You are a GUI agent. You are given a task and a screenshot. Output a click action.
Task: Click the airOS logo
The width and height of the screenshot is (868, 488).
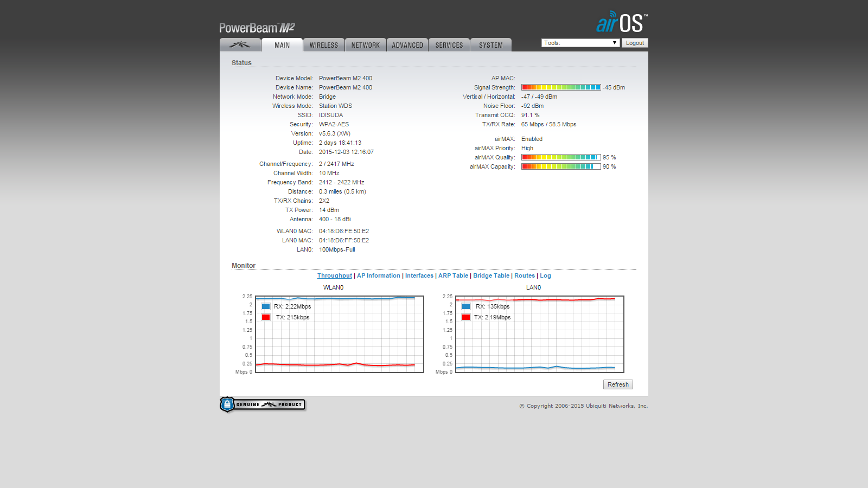tap(622, 22)
